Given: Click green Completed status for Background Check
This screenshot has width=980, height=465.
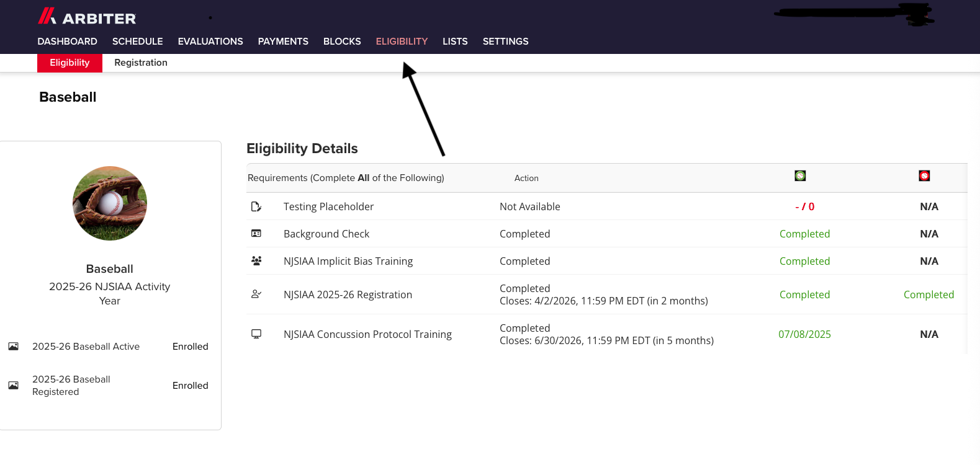Looking at the screenshot, I should click(x=804, y=234).
